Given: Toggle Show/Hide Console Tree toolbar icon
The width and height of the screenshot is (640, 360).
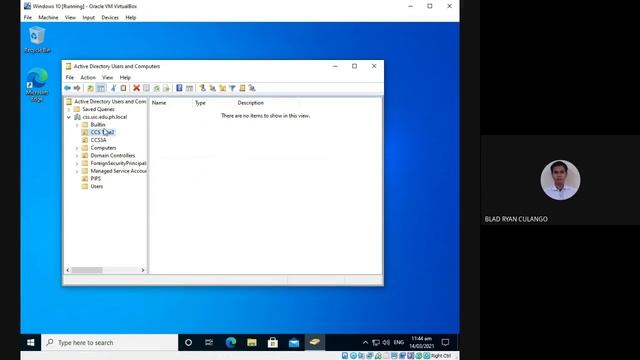Looking at the screenshot, I should (101, 88).
